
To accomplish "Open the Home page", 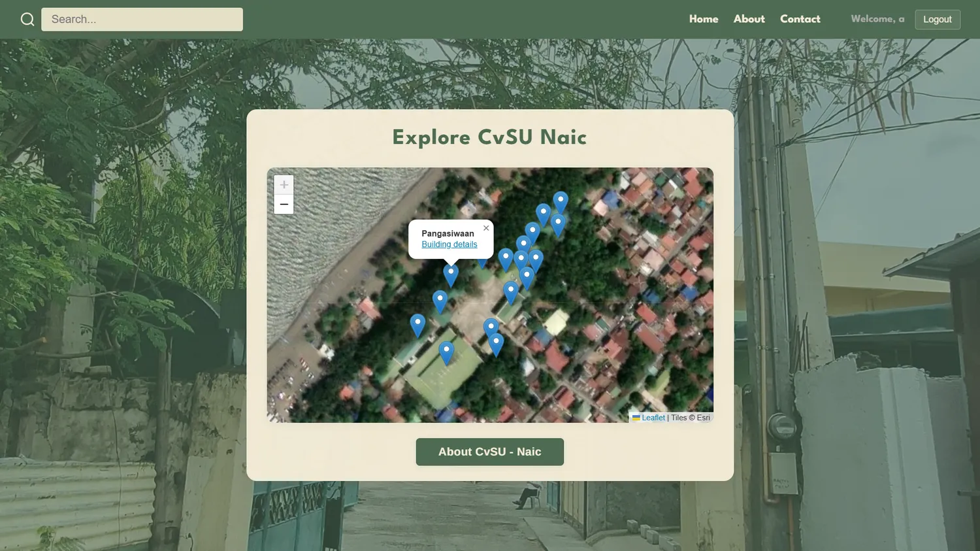I will [704, 19].
